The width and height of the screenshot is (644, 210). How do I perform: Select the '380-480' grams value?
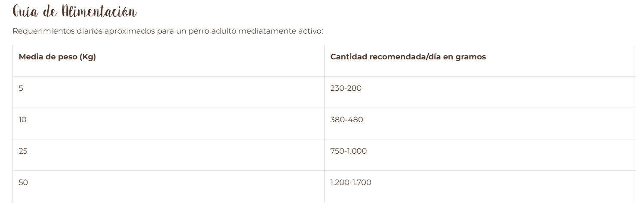[x=347, y=120]
